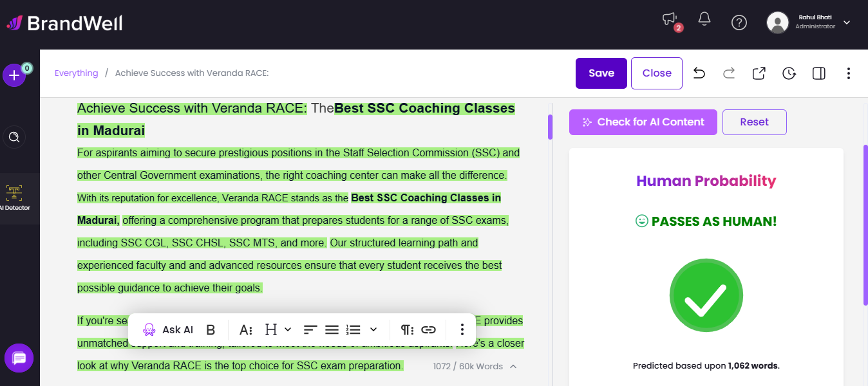
Task: Click the right panel scrollbar
Action: (x=865, y=225)
